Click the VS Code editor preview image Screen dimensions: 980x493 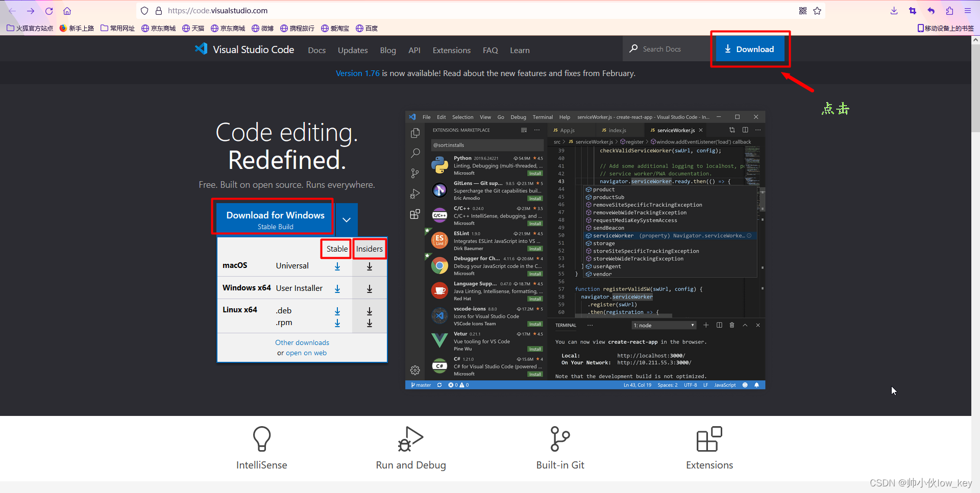point(585,250)
